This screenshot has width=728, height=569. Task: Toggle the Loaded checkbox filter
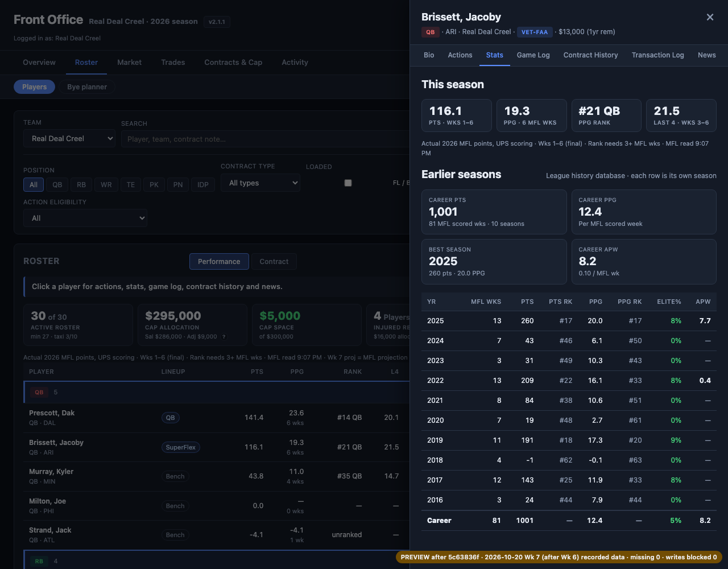pyautogui.click(x=348, y=183)
